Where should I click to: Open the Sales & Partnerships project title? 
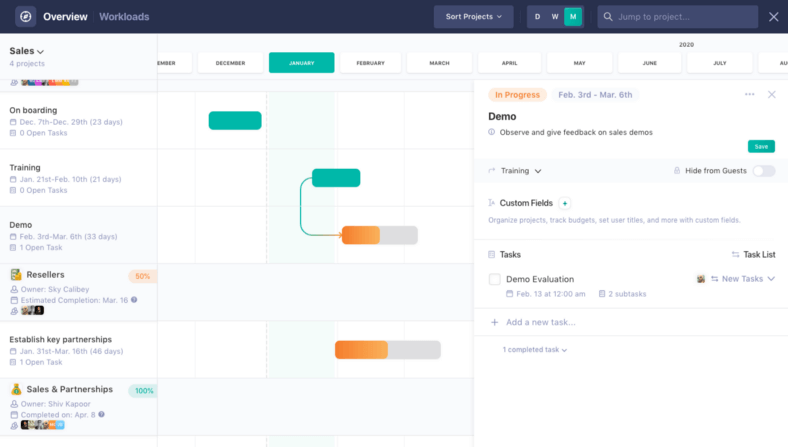[x=69, y=389]
